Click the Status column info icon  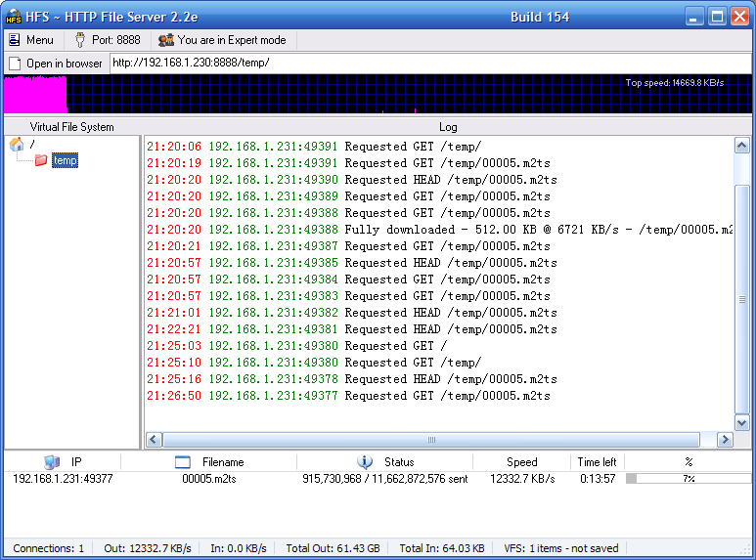(x=365, y=462)
